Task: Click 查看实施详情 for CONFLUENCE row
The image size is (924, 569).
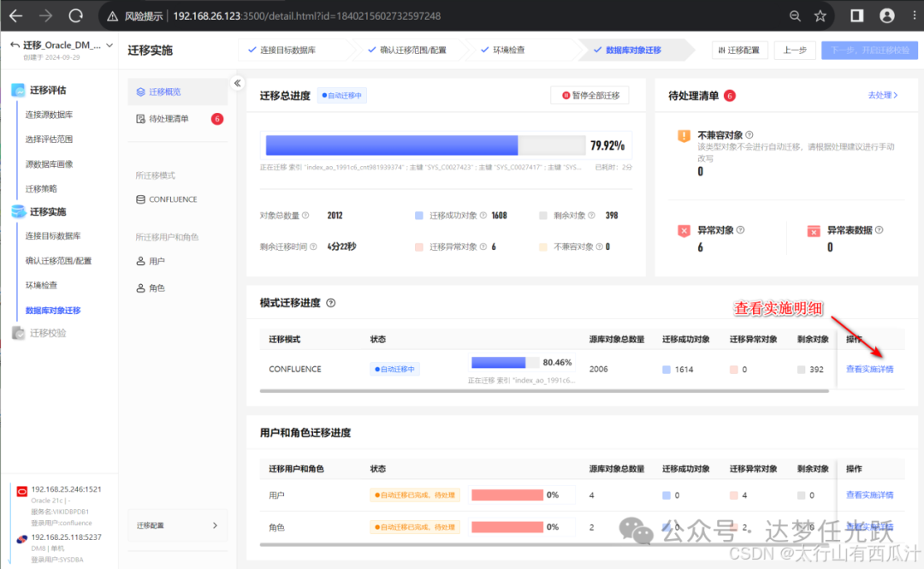Action: [870, 369]
